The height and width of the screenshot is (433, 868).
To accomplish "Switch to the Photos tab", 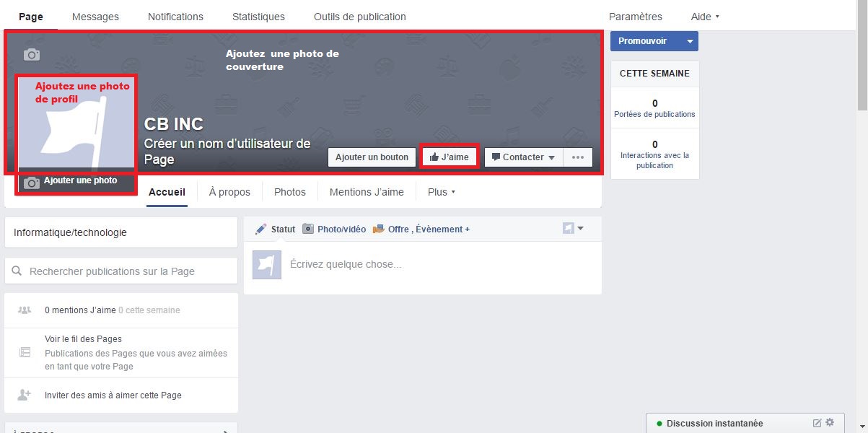I will (290, 192).
